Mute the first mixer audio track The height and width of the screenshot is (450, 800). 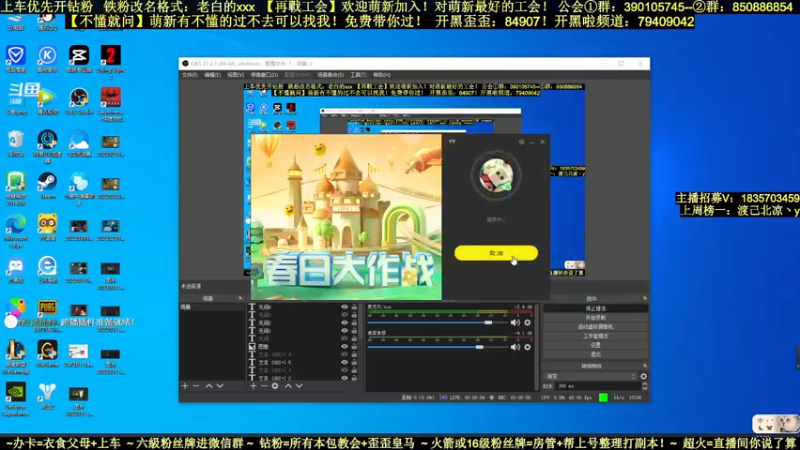click(x=515, y=322)
